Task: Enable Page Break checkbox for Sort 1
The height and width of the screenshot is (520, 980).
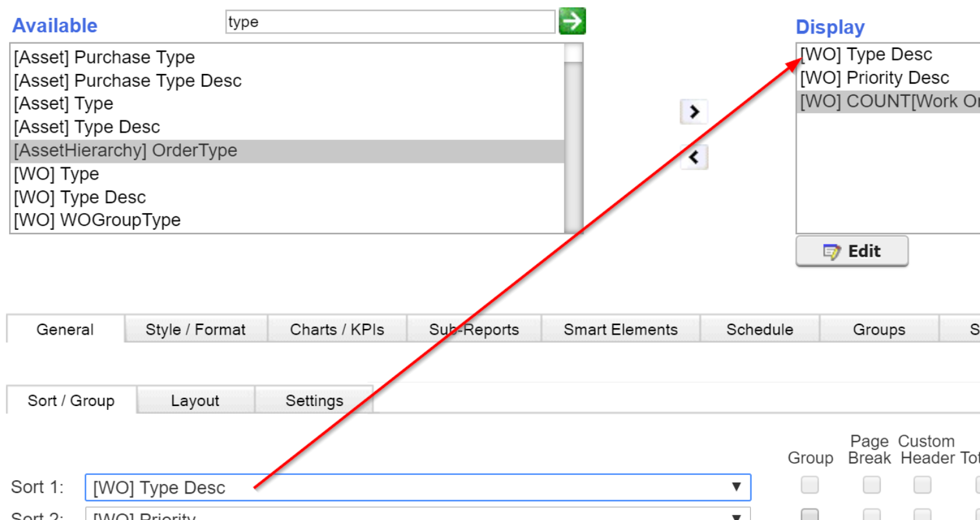Action: point(871,485)
